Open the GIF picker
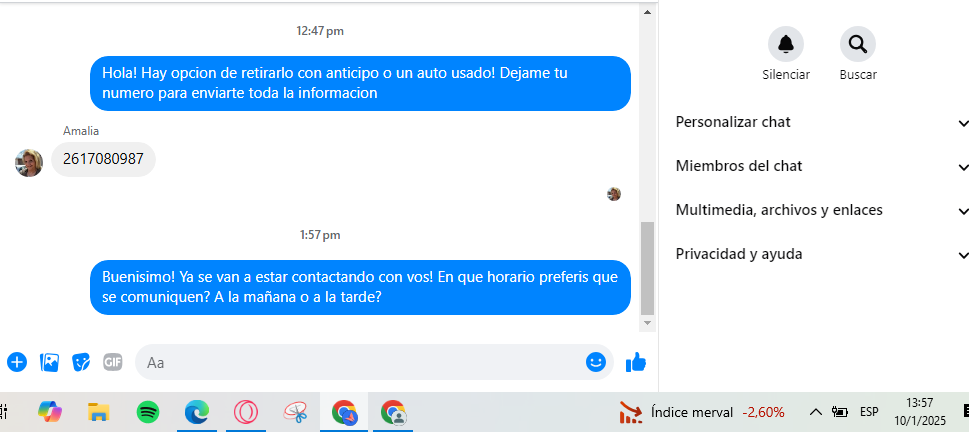Image resolution: width=969 pixels, height=432 pixels. coord(112,362)
